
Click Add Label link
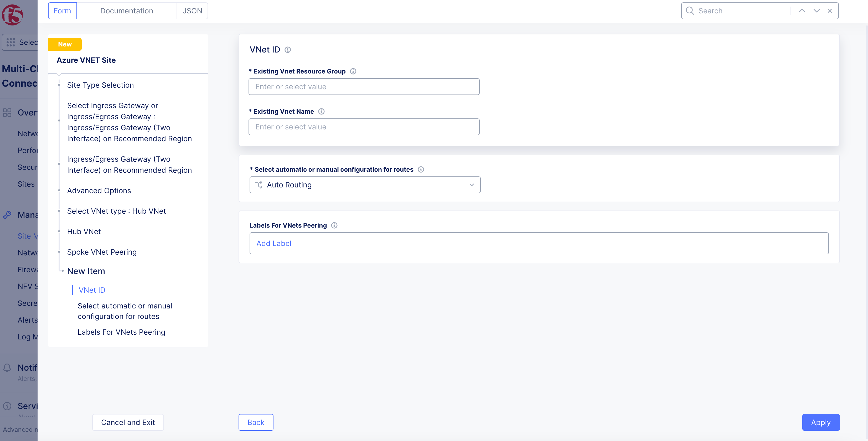pos(273,243)
